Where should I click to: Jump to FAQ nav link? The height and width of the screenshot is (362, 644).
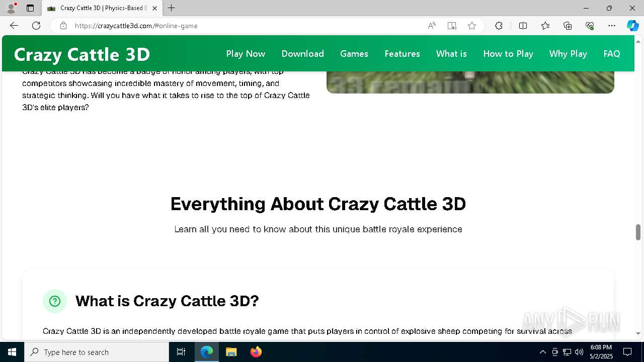pyautogui.click(x=612, y=54)
